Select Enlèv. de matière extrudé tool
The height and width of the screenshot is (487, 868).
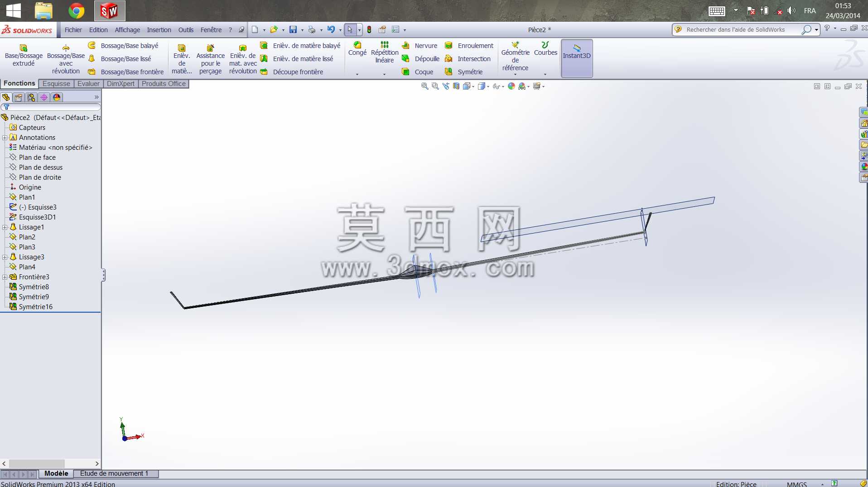point(182,59)
